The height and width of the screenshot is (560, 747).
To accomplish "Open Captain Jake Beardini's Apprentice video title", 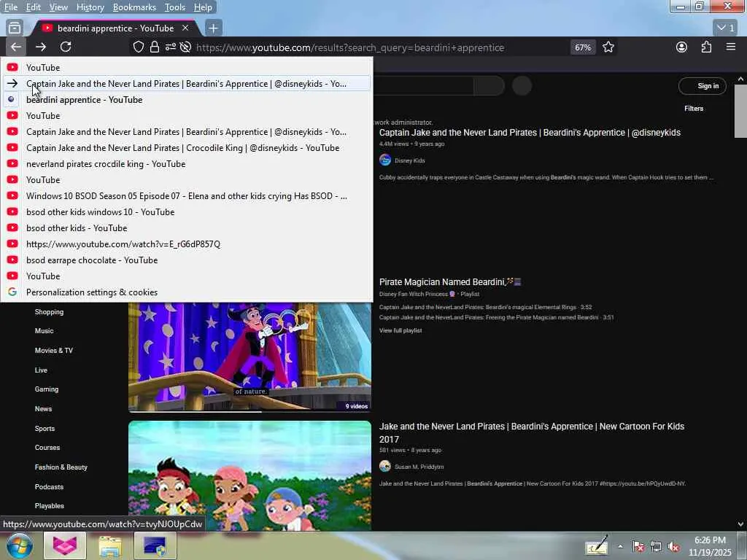I will coord(530,133).
